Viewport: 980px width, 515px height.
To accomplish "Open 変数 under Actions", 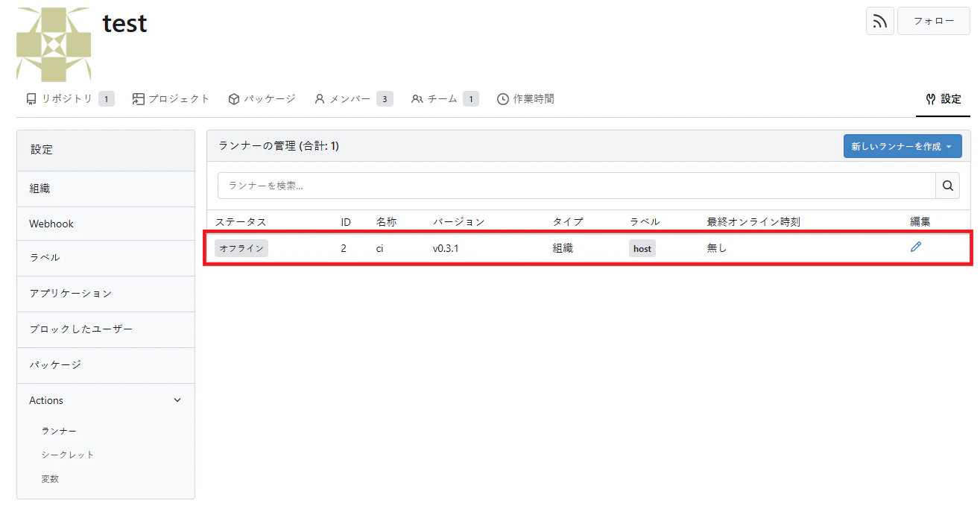I will point(50,479).
